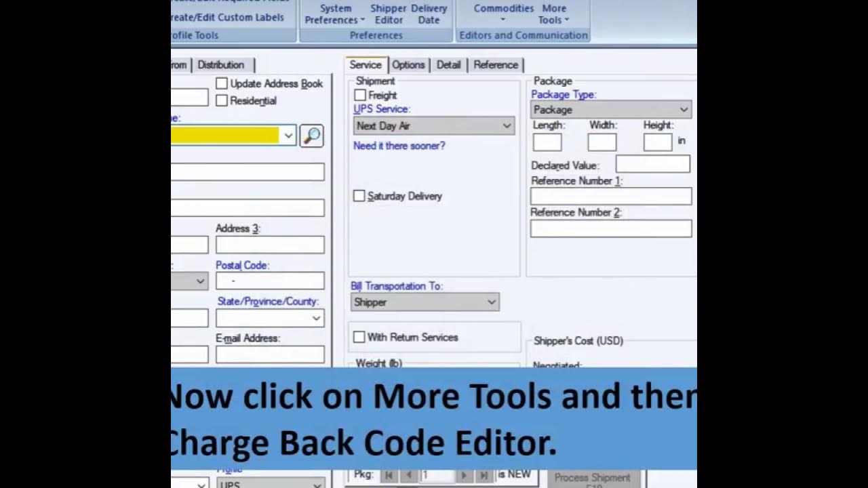Open the More Tools menu

(554, 14)
